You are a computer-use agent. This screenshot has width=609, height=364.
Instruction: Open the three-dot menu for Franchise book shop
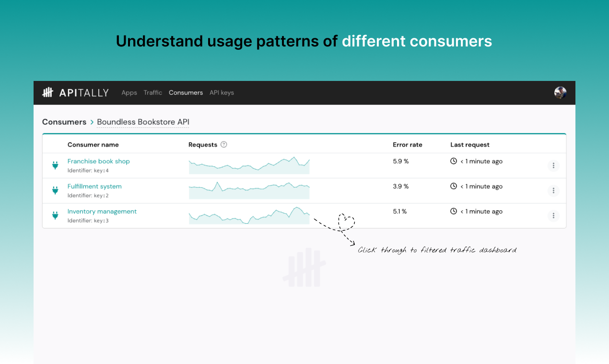(553, 166)
